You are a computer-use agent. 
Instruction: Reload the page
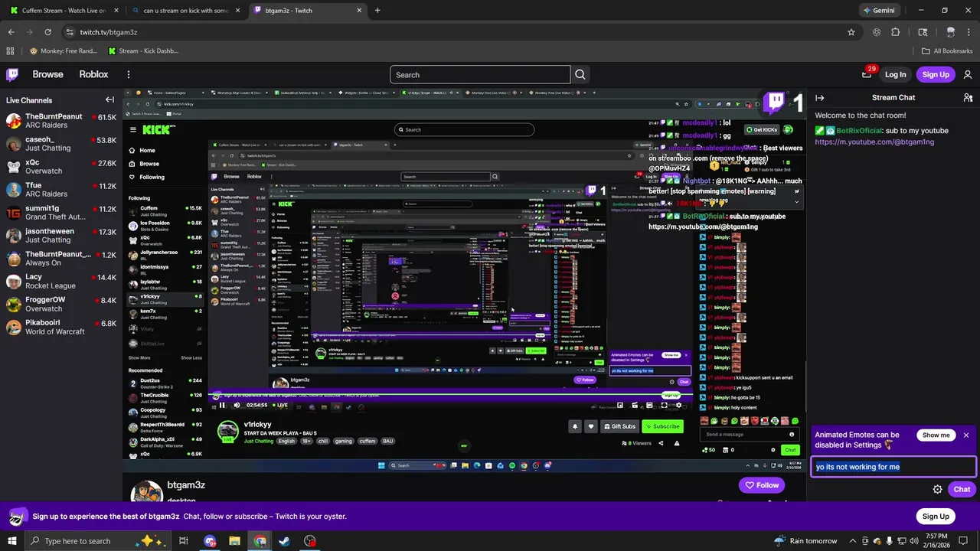[x=47, y=32]
